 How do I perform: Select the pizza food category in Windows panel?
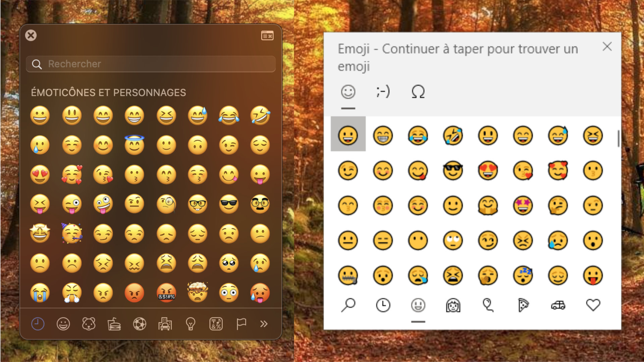point(523,305)
